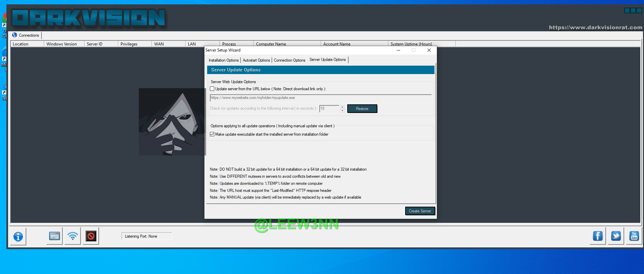Click the update URL input field
The height and width of the screenshot is (274, 644).
tap(320, 98)
